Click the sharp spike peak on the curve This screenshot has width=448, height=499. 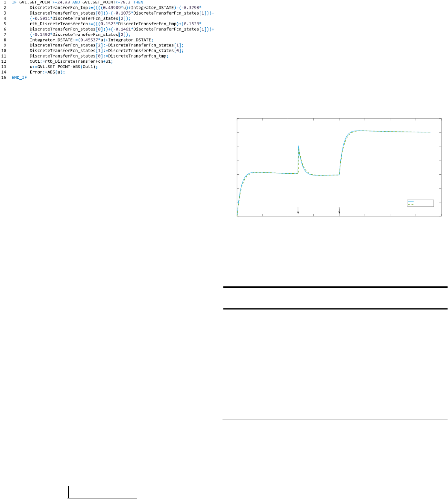point(298,146)
